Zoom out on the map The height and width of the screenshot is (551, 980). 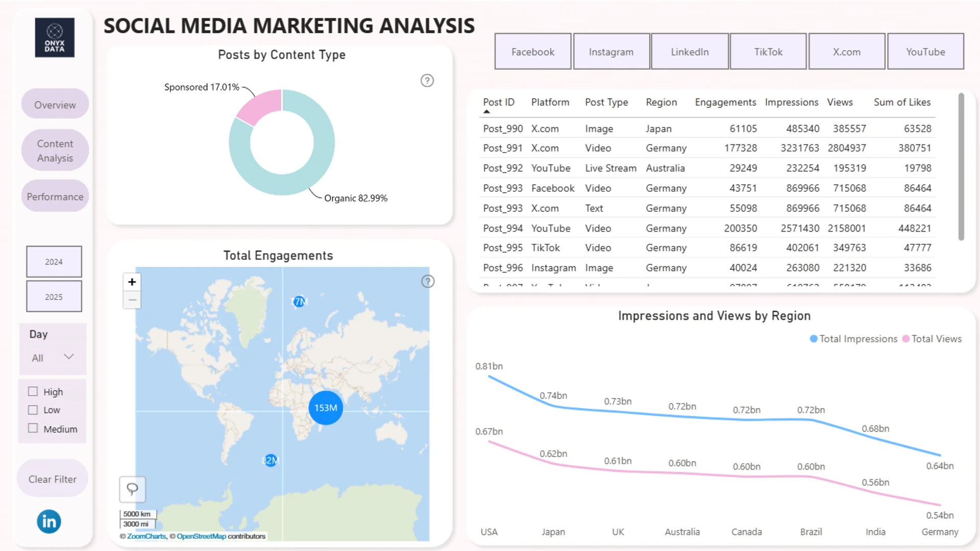(x=132, y=300)
